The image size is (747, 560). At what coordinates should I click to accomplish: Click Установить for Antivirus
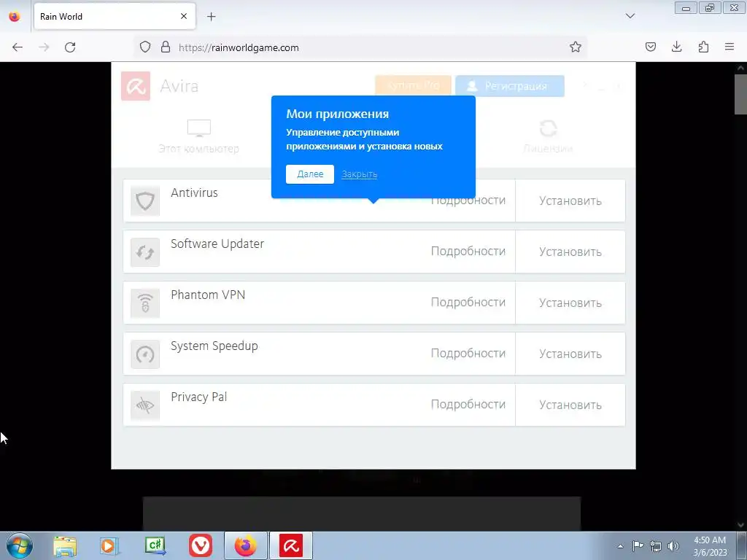(570, 201)
